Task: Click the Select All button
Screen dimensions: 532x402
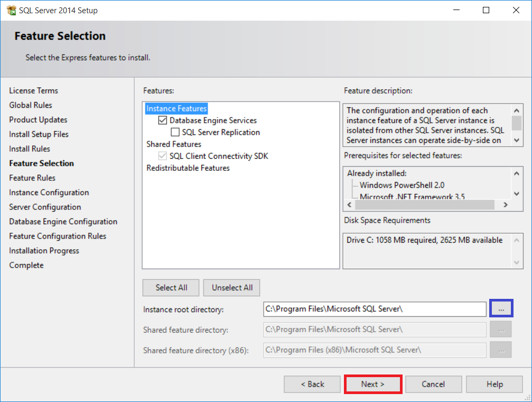Action: (171, 288)
